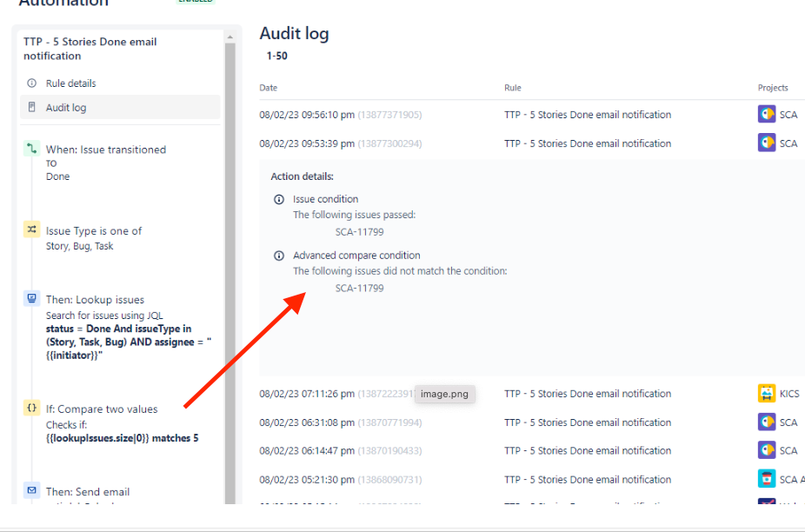This screenshot has height=532, width=805.
Task: Collapse the 09:53:39 pm audit log entry
Action: click(532, 143)
